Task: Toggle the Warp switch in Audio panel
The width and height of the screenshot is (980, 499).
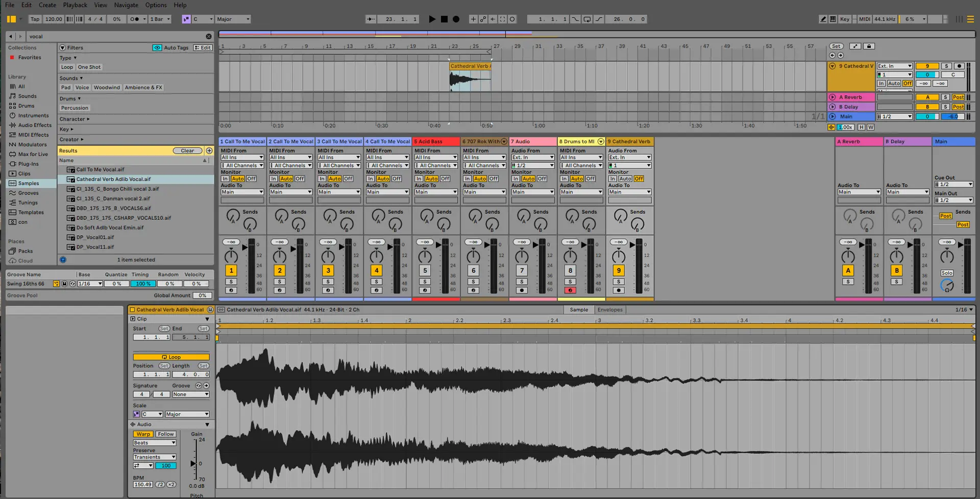Action: (x=143, y=434)
